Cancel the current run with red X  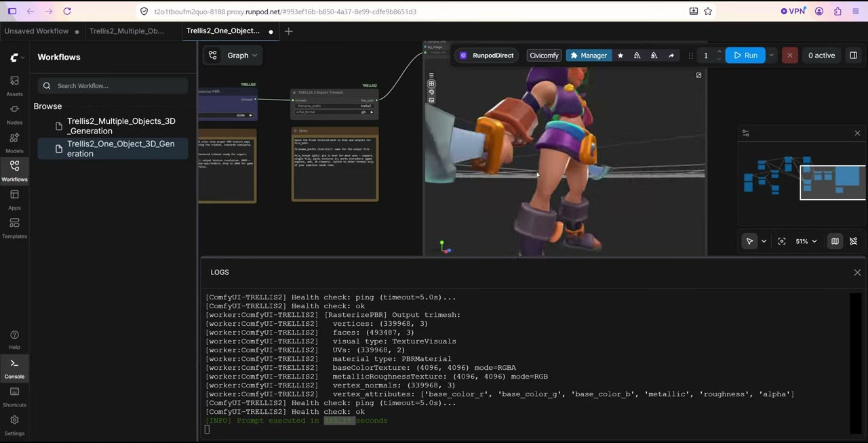(x=789, y=56)
